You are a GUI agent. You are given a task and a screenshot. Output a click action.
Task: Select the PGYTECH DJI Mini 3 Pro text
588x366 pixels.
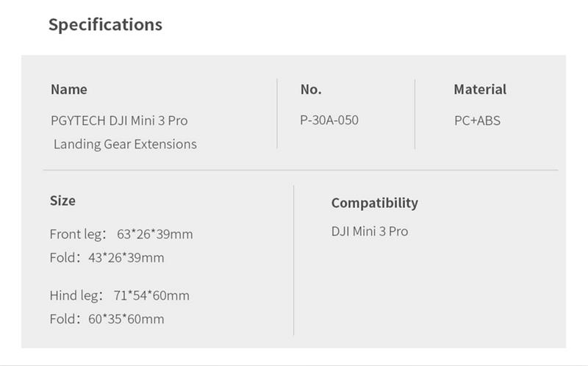tap(123, 121)
